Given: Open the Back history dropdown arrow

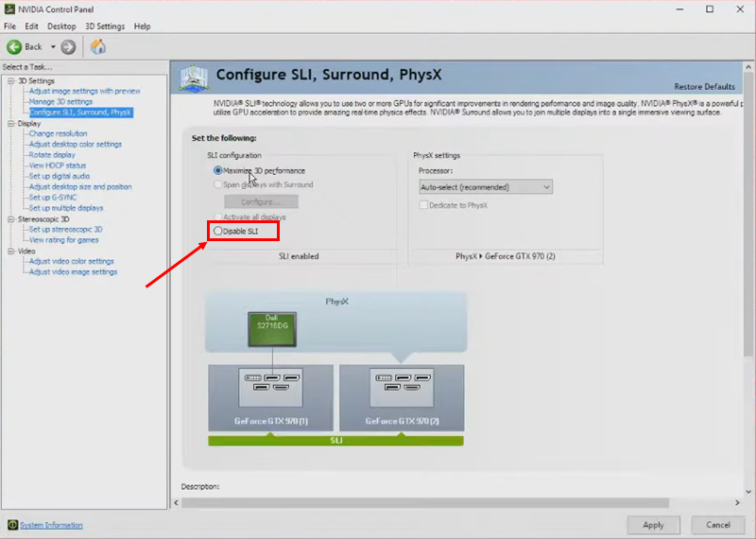Looking at the screenshot, I should (53, 46).
